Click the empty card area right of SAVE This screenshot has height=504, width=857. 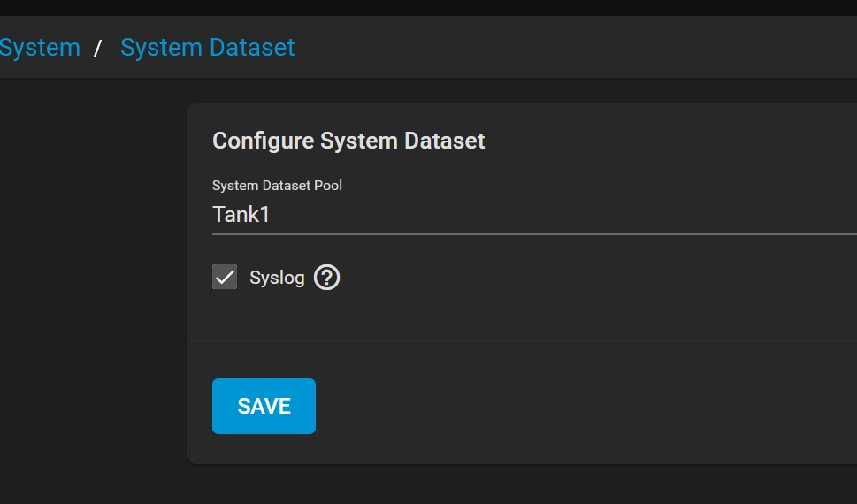[575, 407]
